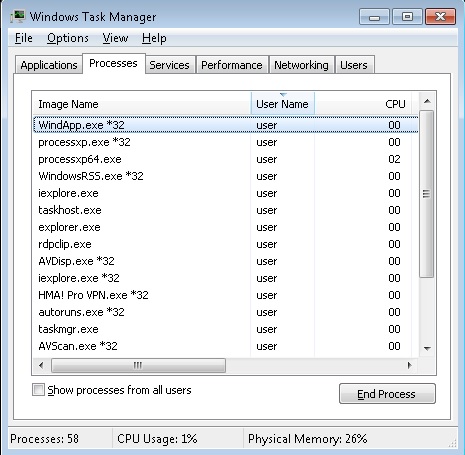
Task: Click the horizontal scrollbar left arrow
Action: [x=41, y=365]
